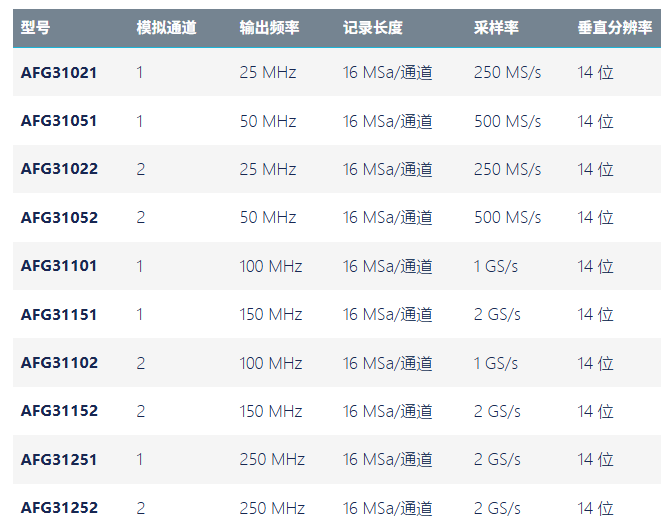Click 14 位 in AFG31052 row

coord(595,217)
